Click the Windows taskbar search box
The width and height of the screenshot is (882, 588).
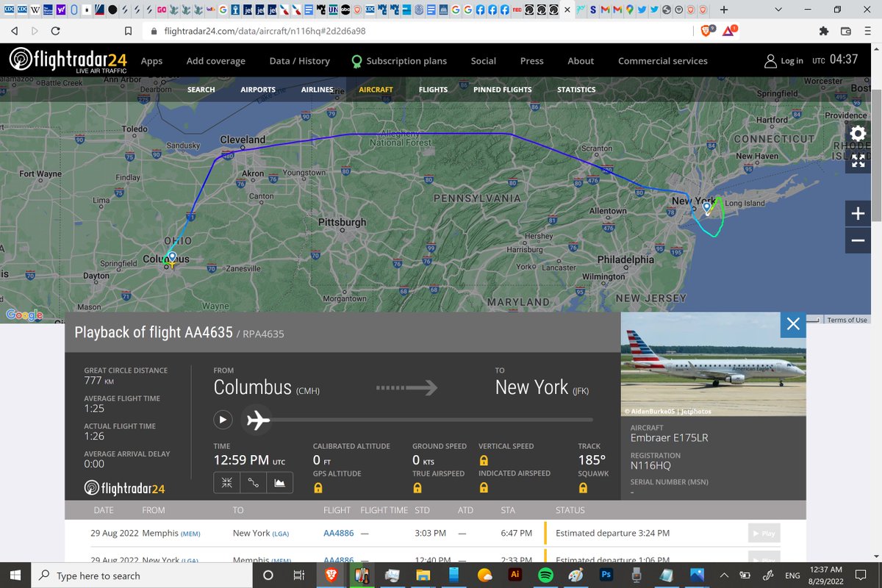[142, 576]
